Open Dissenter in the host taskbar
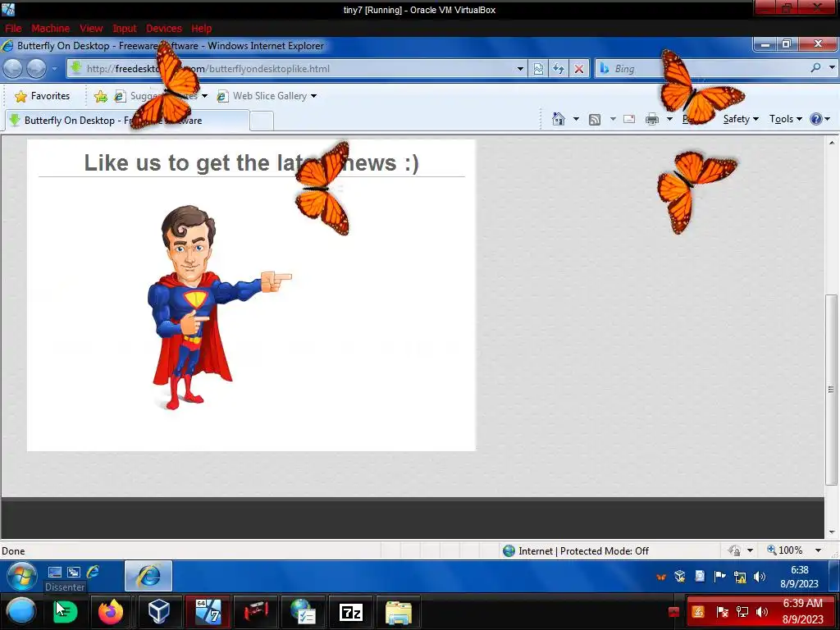 point(64,611)
